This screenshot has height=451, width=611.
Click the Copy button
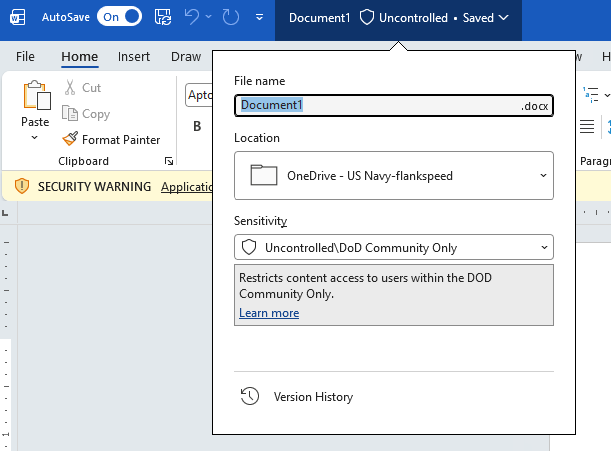tap(86, 114)
